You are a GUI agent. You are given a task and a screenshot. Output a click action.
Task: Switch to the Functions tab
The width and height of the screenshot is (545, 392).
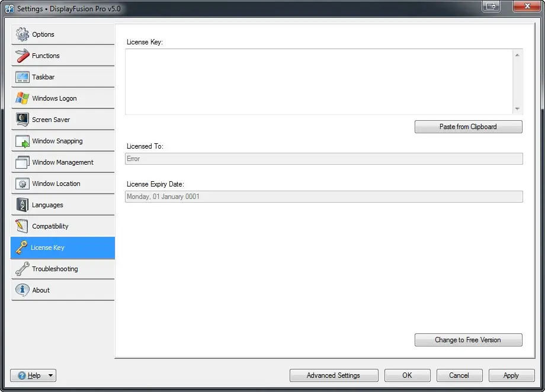point(63,56)
